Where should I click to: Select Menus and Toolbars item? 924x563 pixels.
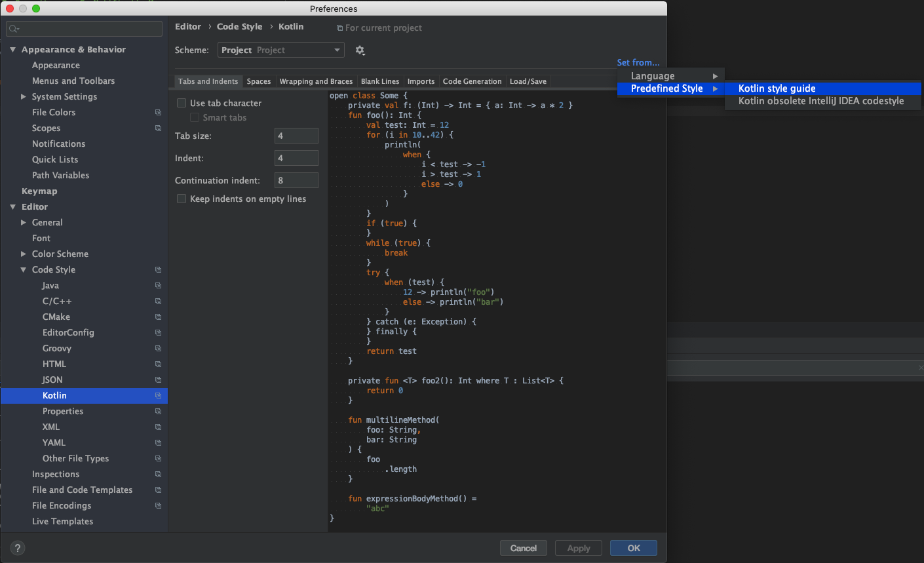73,81
